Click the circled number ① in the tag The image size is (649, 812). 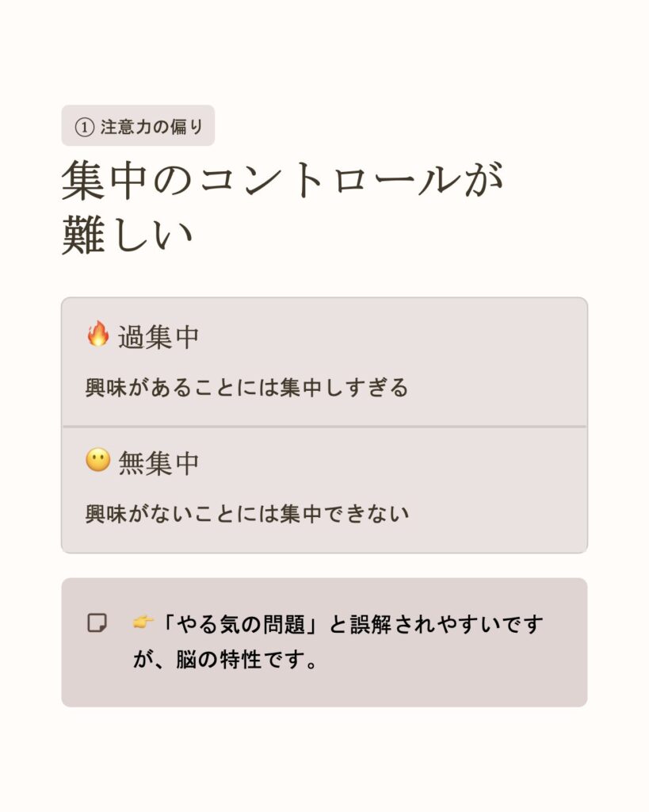pyautogui.click(x=84, y=127)
